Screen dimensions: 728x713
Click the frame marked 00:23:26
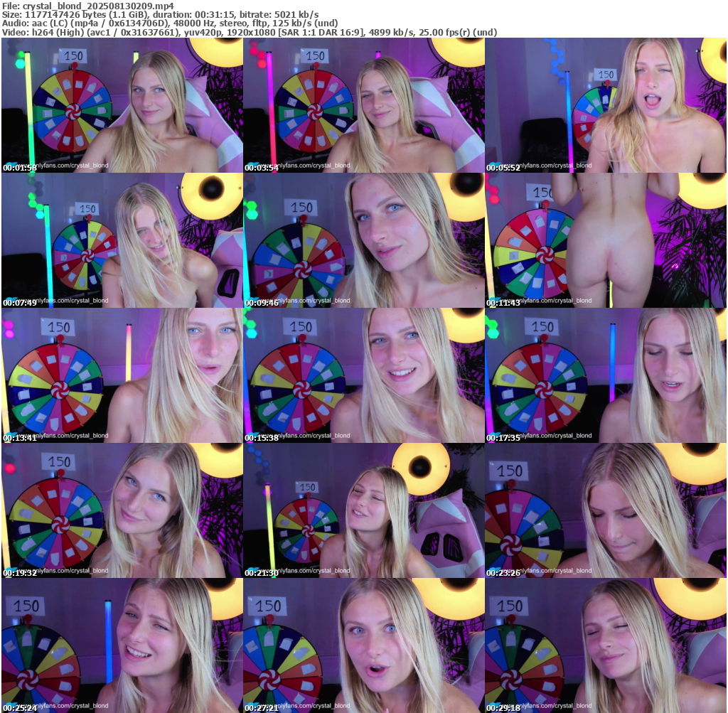click(606, 510)
